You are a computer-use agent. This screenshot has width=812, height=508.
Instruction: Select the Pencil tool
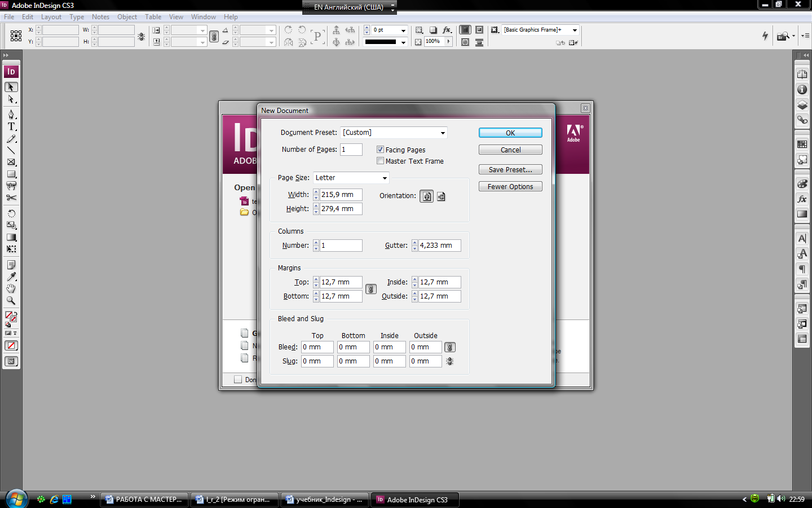click(11, 139)
